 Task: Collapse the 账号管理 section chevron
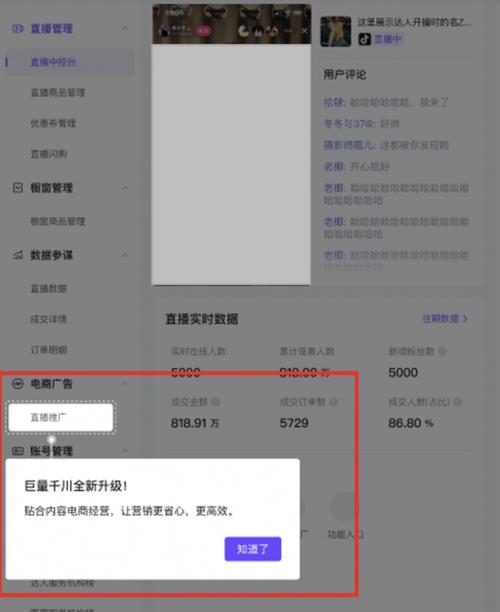click(125, 451)
